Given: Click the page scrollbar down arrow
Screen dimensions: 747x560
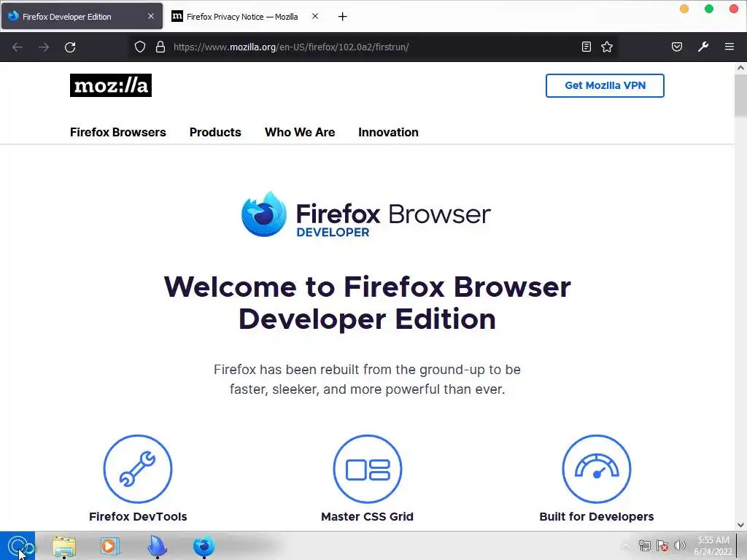Looking at the screenshot, I should tap(740, 525).
